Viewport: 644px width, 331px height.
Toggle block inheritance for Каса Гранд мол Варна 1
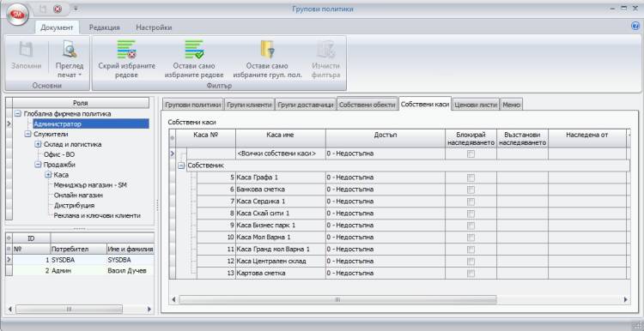pyautogui.click(x=471, y=250)
